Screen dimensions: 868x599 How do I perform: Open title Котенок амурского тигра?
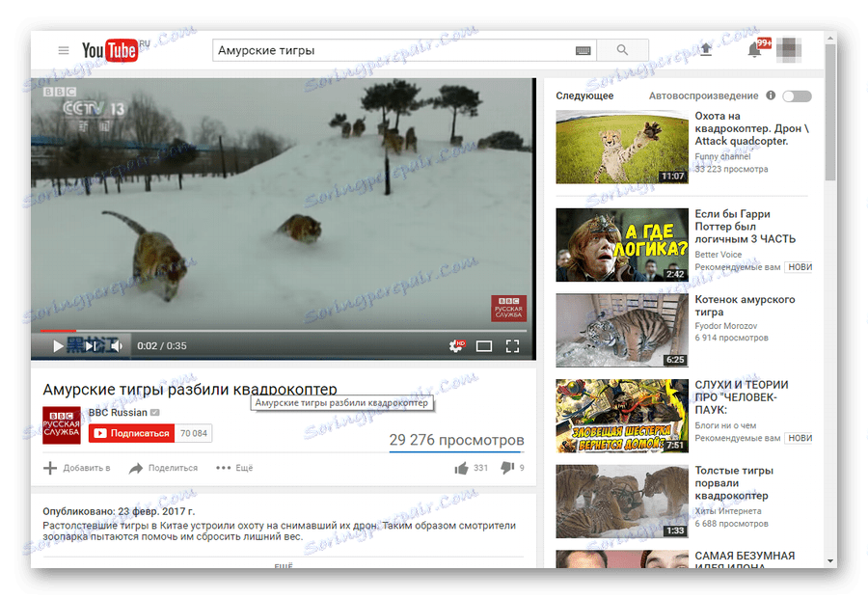(745, 306)
